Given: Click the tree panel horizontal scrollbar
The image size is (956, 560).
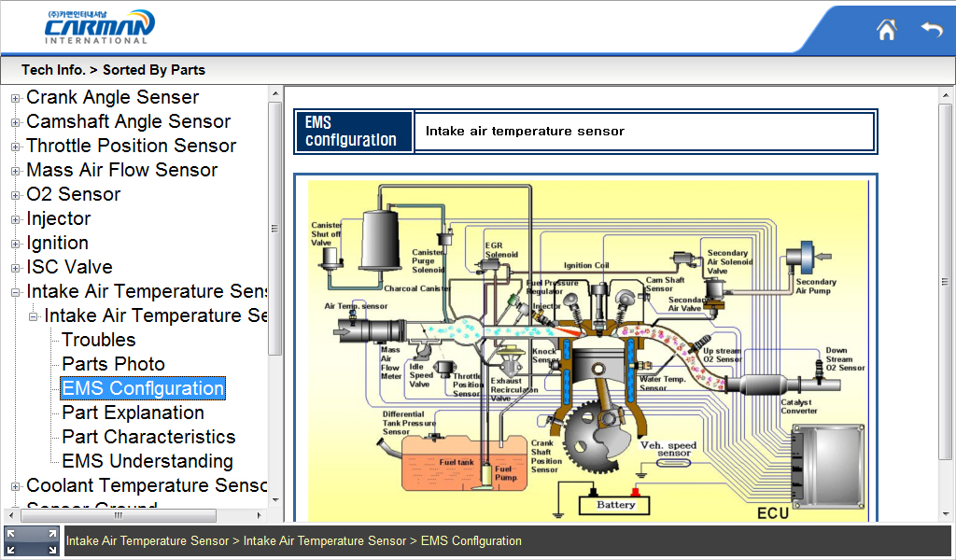Looking at the screenshot, I should 118,515.
